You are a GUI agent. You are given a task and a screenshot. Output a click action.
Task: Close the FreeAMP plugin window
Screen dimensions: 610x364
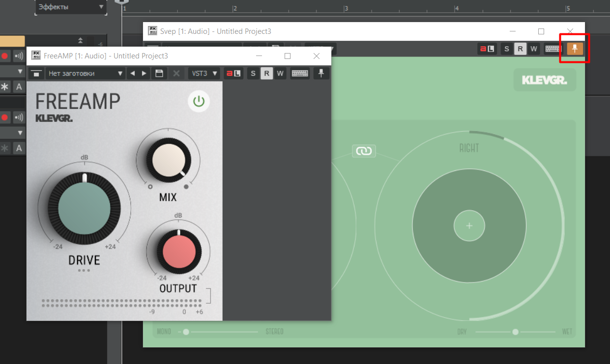tap(317, 56)
